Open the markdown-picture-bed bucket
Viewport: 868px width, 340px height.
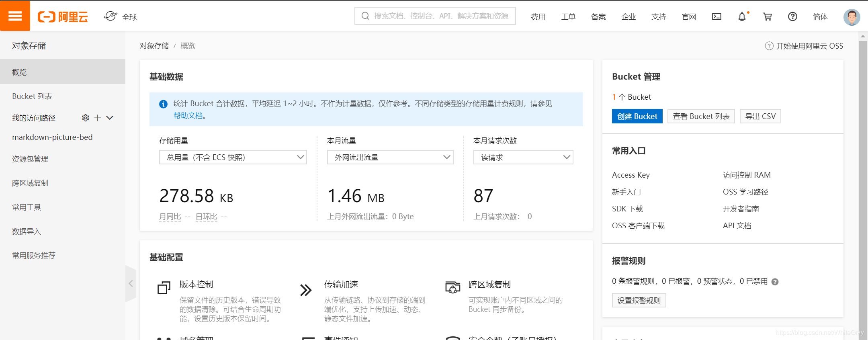pos(52,137)
